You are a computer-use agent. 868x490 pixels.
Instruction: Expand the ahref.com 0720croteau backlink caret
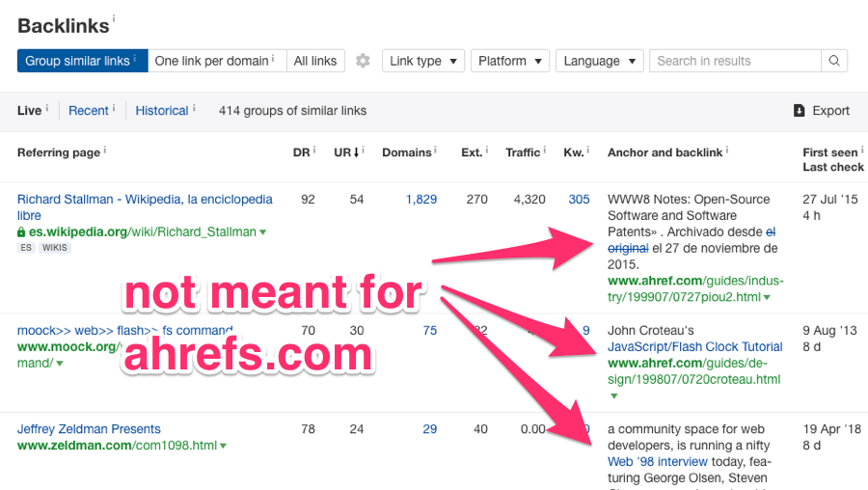click(x=613, y=395)
